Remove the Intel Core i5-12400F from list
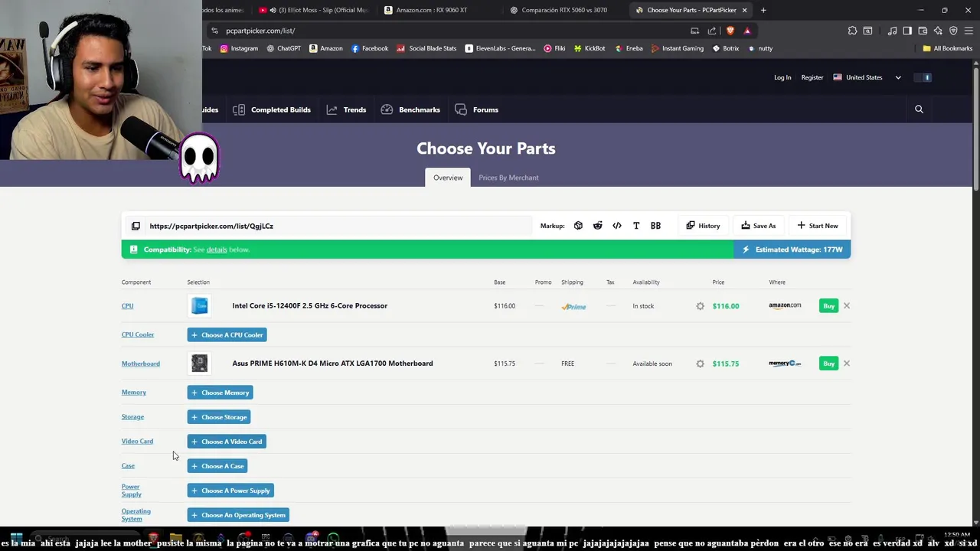The height and width of the screenshot is (551, 980). point(846,306)
